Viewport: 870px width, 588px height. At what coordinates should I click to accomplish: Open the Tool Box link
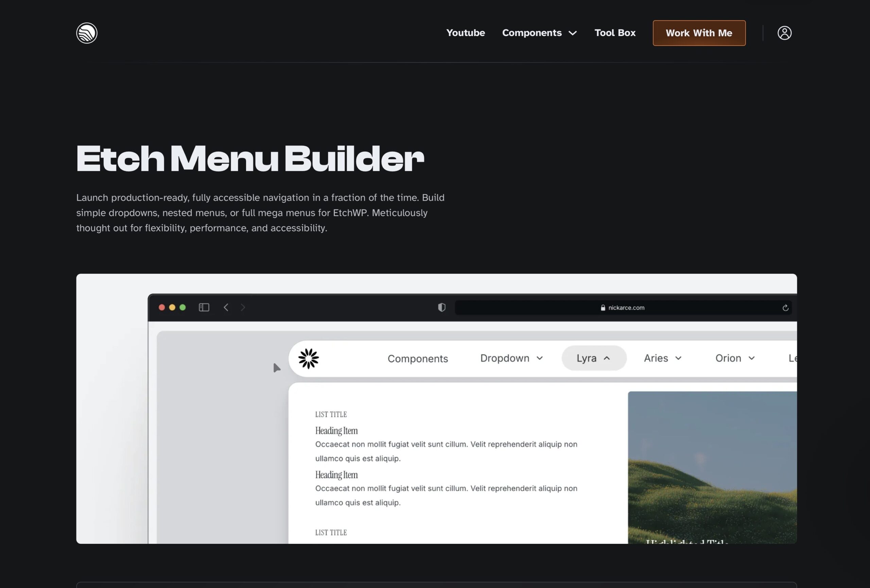click(x=615, y=33)
